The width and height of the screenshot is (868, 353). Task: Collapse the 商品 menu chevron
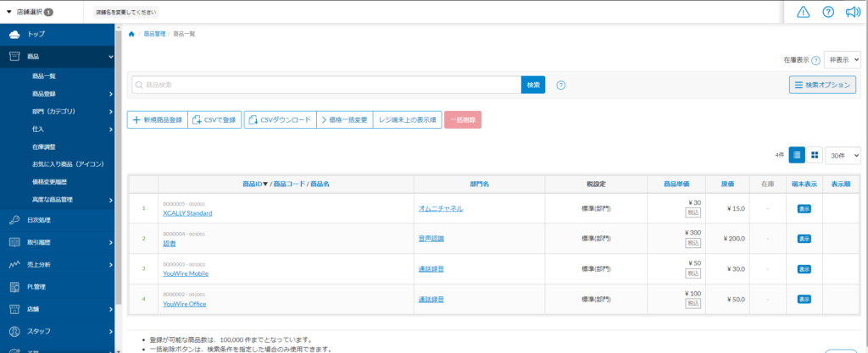click(111, 57)
